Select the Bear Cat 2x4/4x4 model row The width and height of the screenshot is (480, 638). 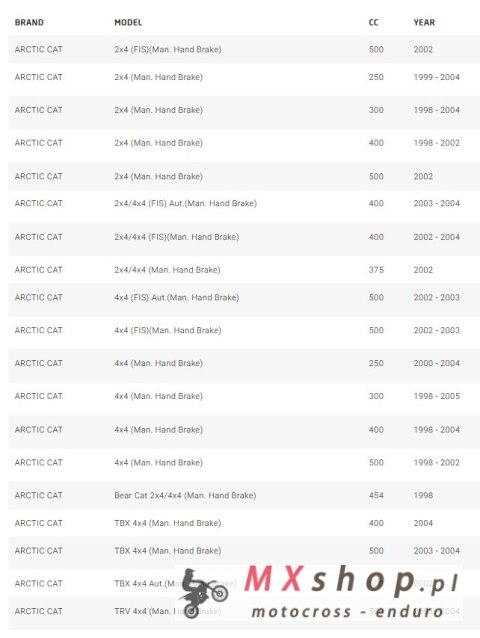click(x=244, y=495)
